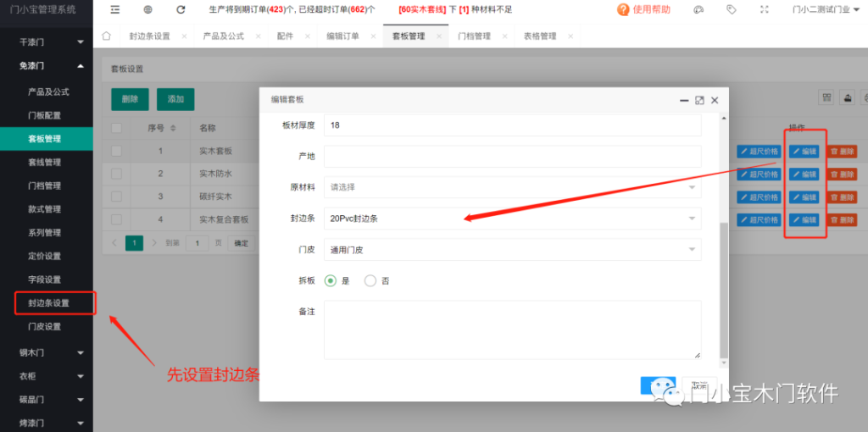The height and width of the screenshot is (432, 868).
Task: Toggle fullscreen icon in header
Action: (764, 9)
